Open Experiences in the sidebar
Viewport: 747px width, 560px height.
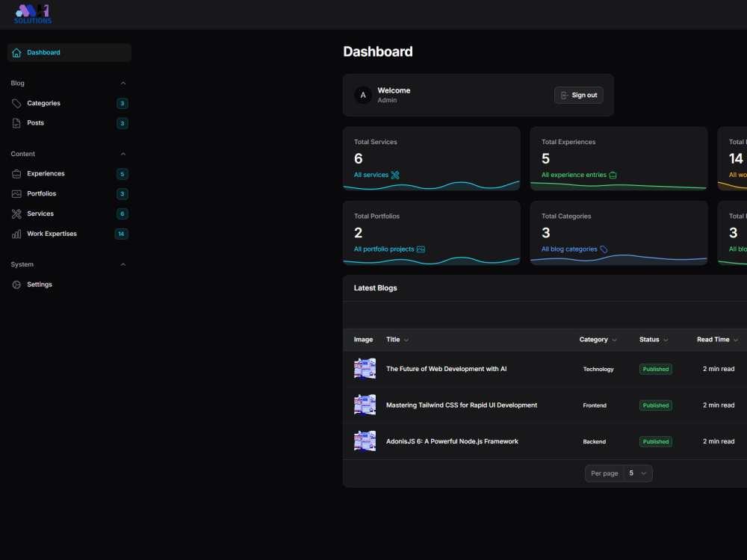click(x=69, y=174)
